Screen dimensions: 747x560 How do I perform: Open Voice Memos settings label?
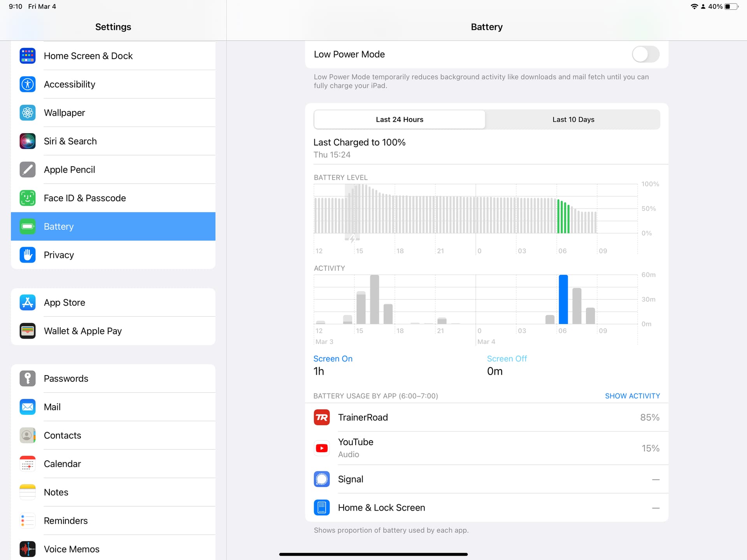[x=72, y=549]
